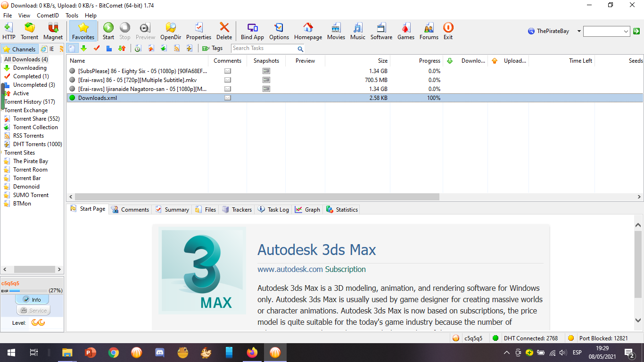Switch to the Channels sidebar tab
644x362 pixels.
tap(19, 49)
